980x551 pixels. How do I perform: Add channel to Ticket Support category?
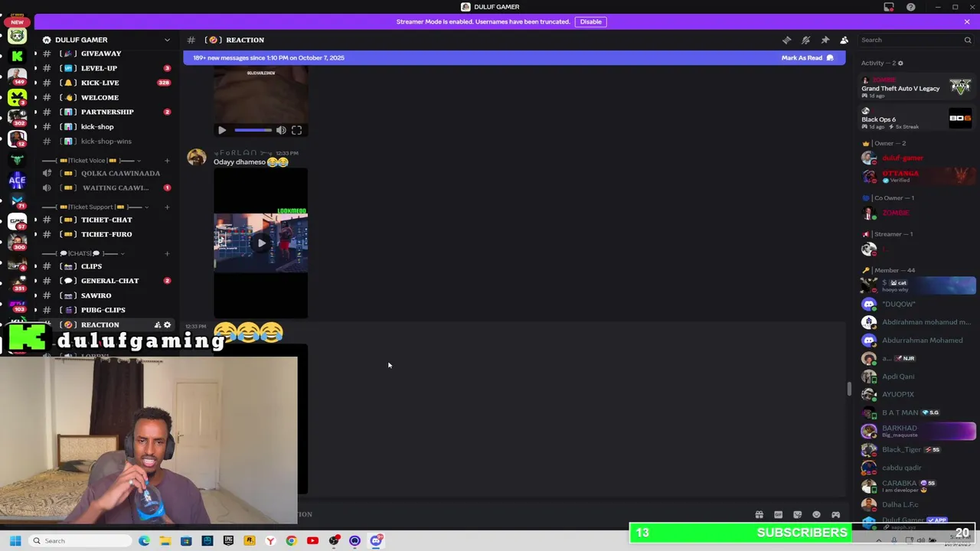click(167, 207)
